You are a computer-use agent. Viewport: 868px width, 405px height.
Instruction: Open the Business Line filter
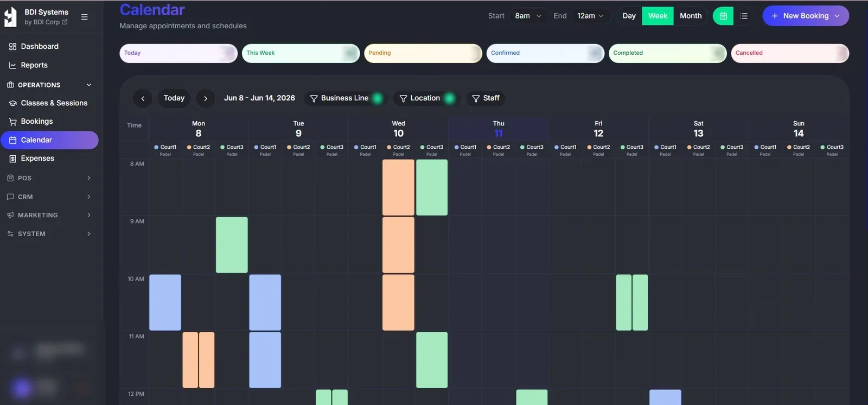click(346, 98)
